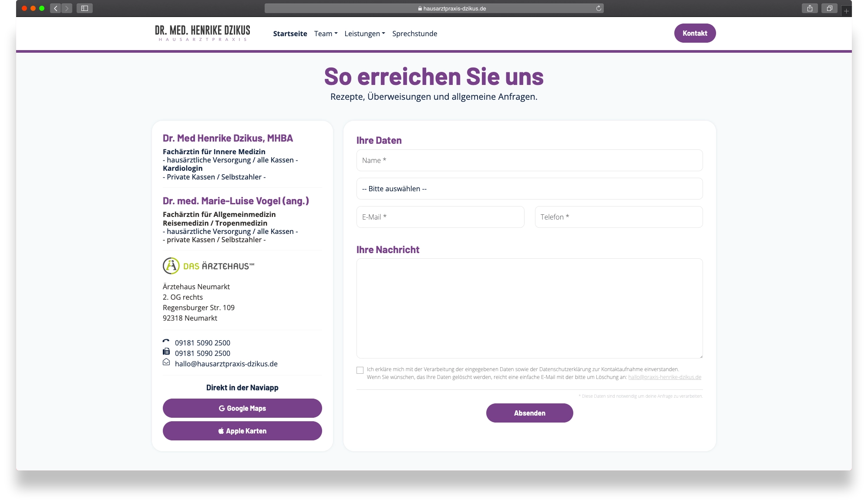868x504 pixels.
Task: Click inside the Ihre Nachricht textarea
Action: coord(529,308)
